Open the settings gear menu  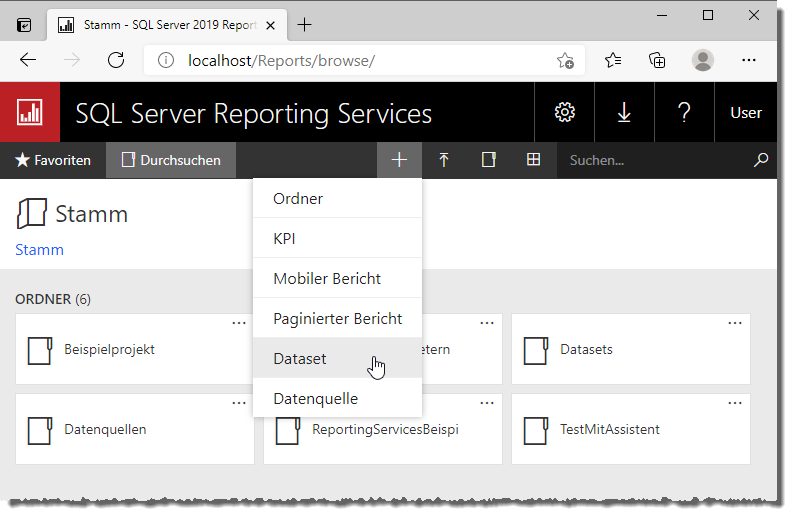coord(565,113)
